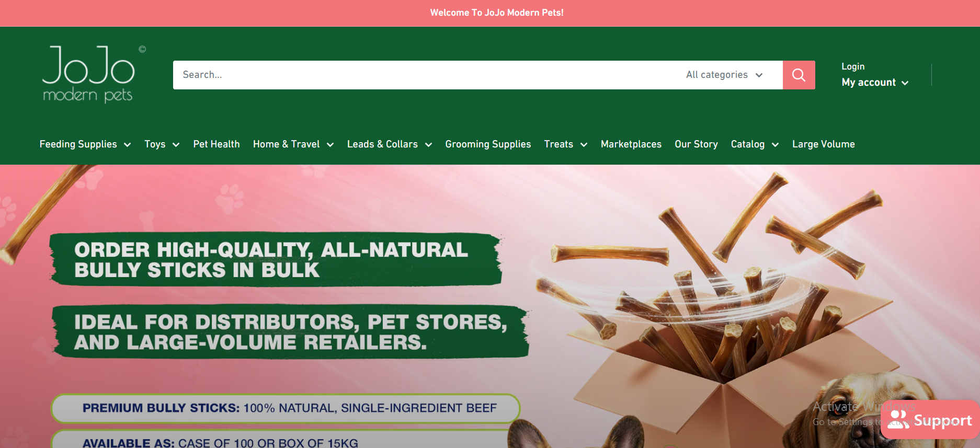Viewport: 980px width, 448px height.
Task: Click the Welcome To JoJo Modern Pets announcement
Action: click(x=497, y=13)
